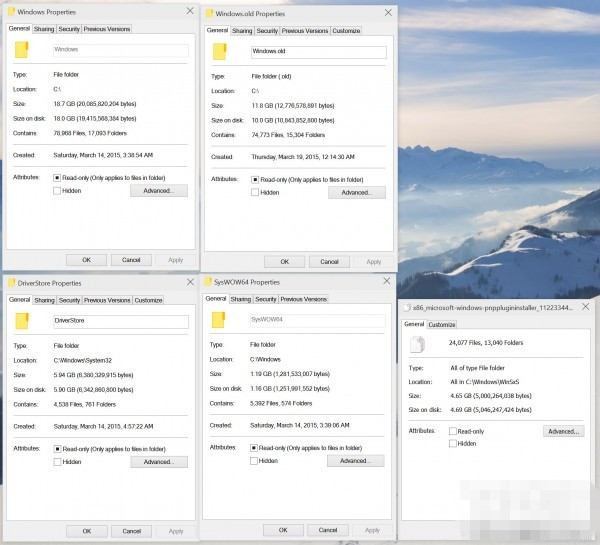Toggle Read-only checkbox in Windows.old Properties
The height and width of the screenshot is (545, 600).
pos(256,180)
